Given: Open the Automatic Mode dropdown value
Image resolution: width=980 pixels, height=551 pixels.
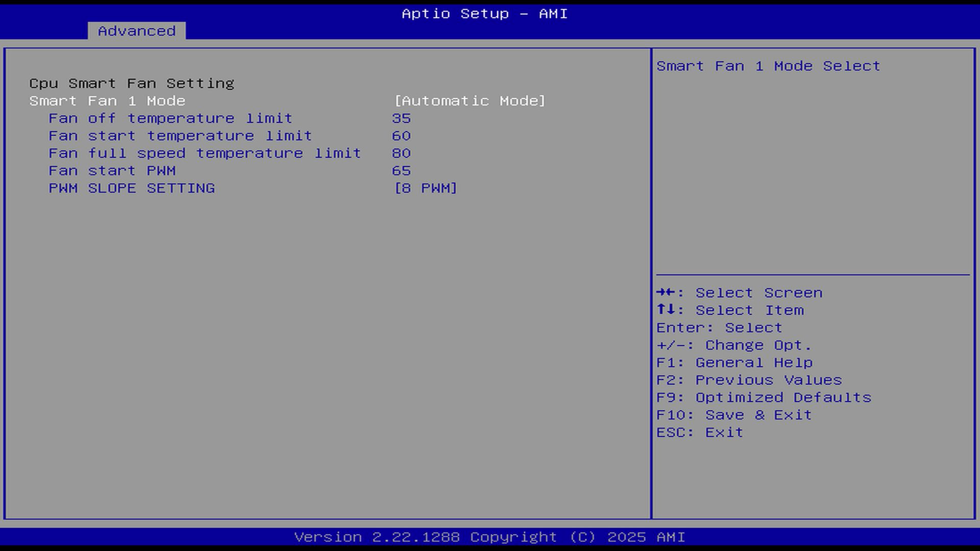Looking at the screenshot, I should 470,101.
